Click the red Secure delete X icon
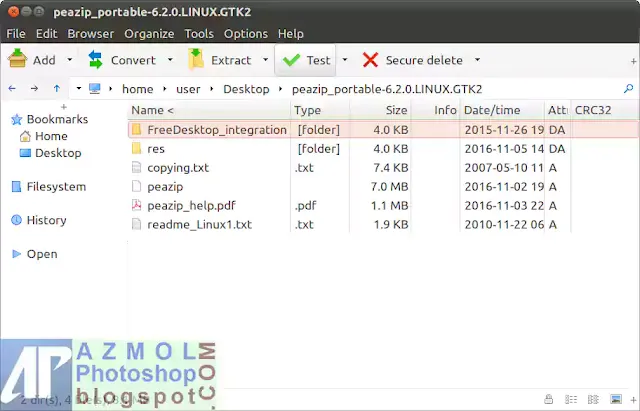Screen dimensions: 640x411 (x=370, y=60)
